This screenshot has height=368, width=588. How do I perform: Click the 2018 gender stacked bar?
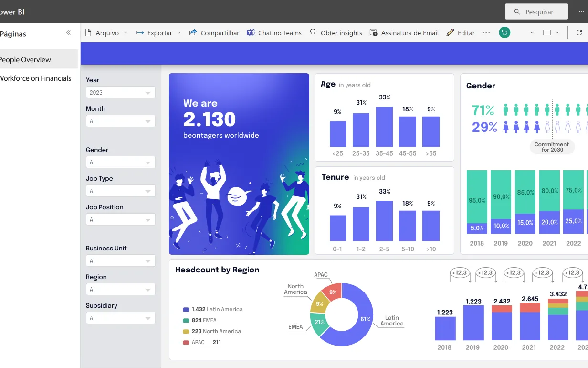(476, 202)
